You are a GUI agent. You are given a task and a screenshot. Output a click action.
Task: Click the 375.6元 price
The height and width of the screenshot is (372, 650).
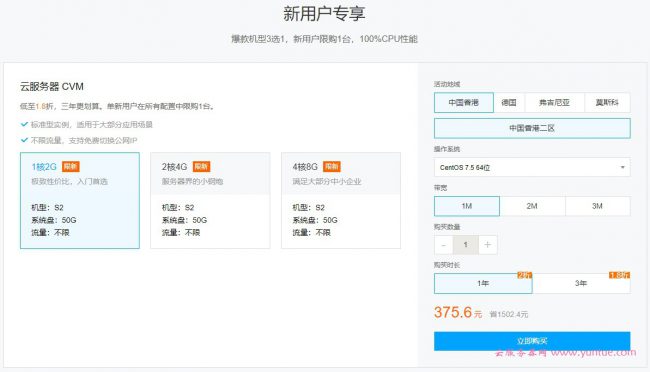point(458,312)
